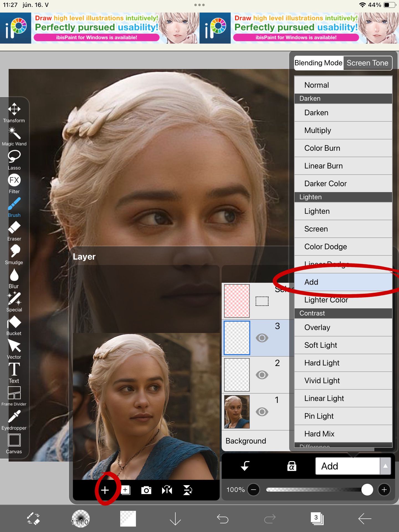399x532 pixels.
Task: Select the Eyedropper tool
Action: [14, 420]
